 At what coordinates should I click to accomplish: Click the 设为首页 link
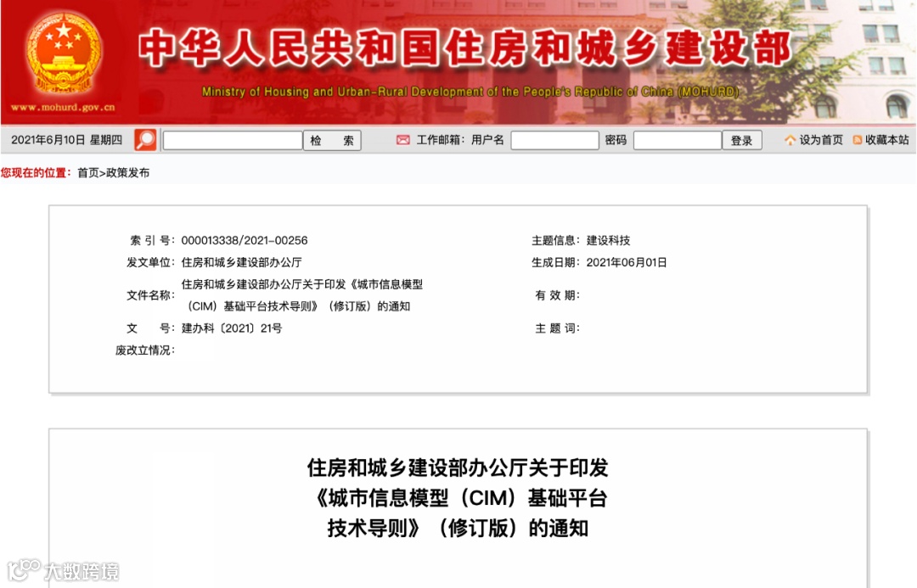point(821,140)
